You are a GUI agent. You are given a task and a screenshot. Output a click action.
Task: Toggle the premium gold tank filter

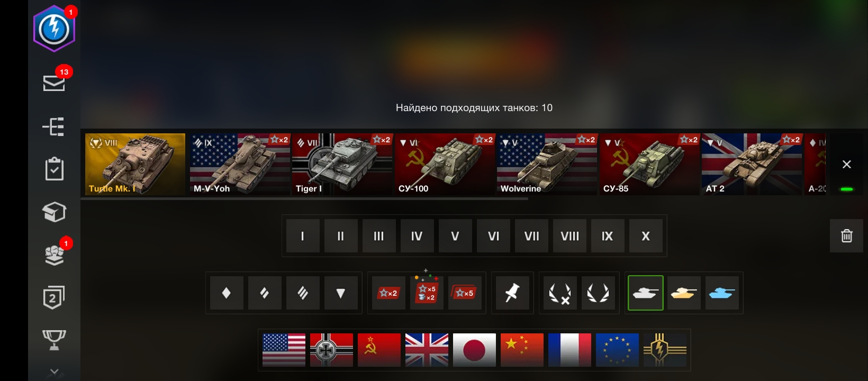click(684, 293)
